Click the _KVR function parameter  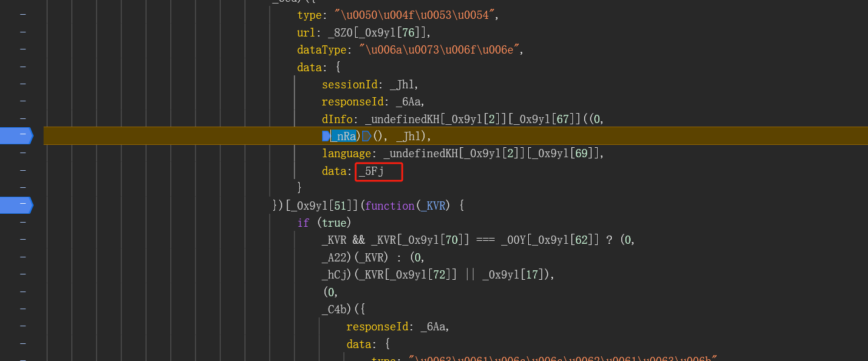click(x=433, y=206)
